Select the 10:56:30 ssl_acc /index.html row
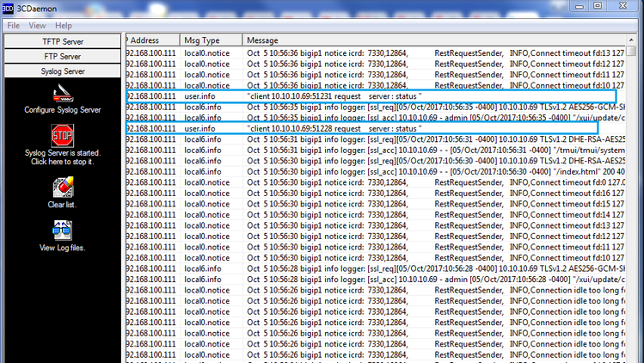The height and width of the screenshot is (363, 644). tap(376, 171)
